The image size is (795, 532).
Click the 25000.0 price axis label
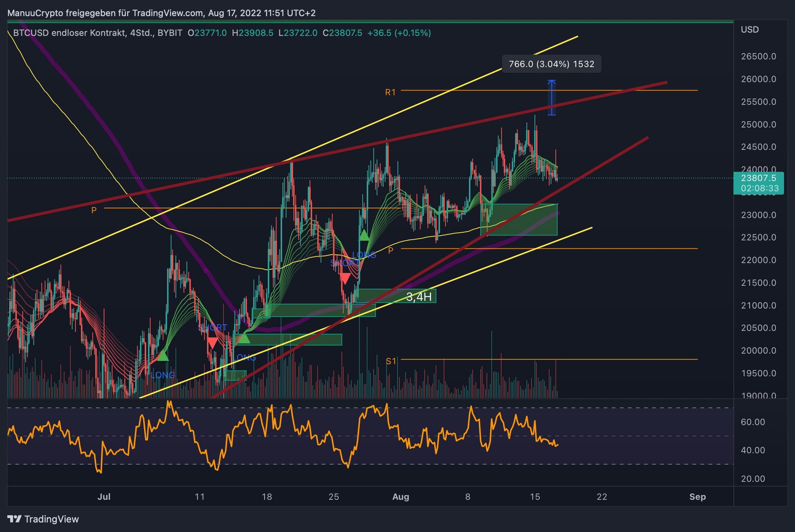click(758, 125)
